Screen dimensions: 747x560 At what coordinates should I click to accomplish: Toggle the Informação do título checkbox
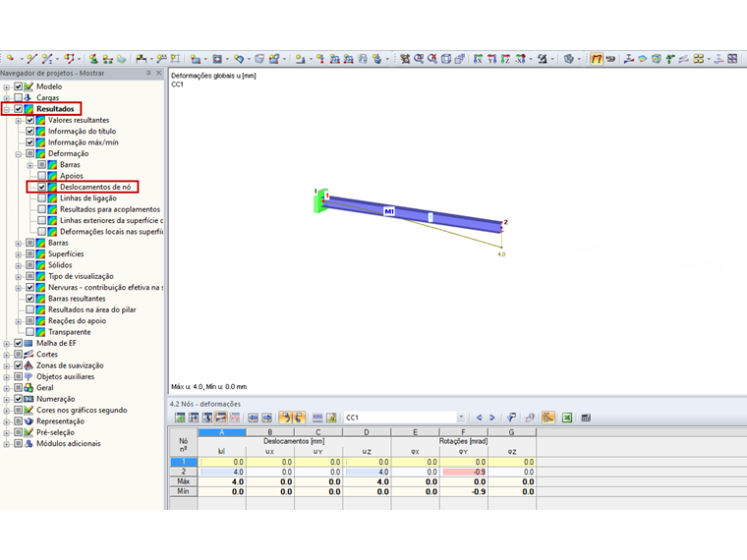30,131
